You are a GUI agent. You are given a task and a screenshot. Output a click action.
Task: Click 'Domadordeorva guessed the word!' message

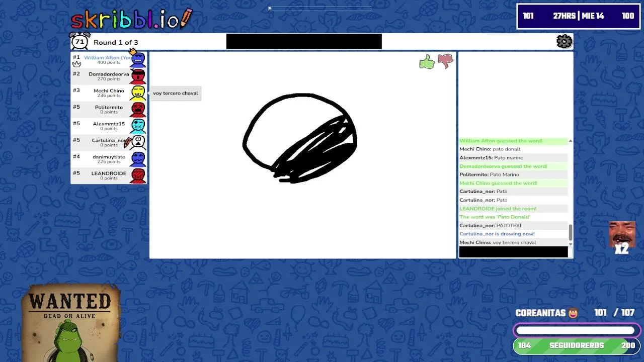503,166
